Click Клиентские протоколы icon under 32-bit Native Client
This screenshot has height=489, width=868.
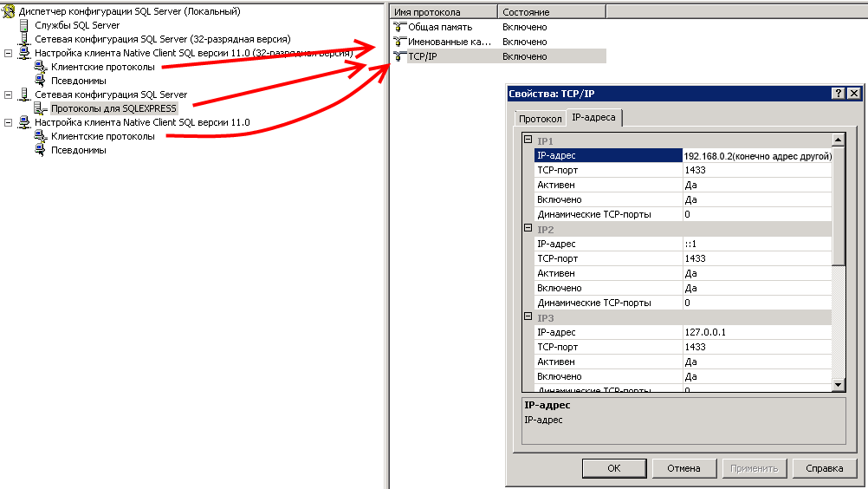coord(41,67)
